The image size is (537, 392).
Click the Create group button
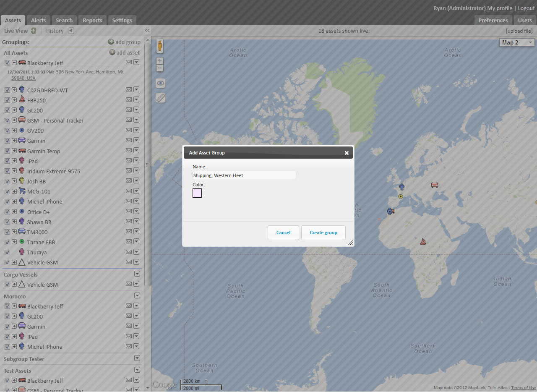pyautogui.click(x=323, y=233)
